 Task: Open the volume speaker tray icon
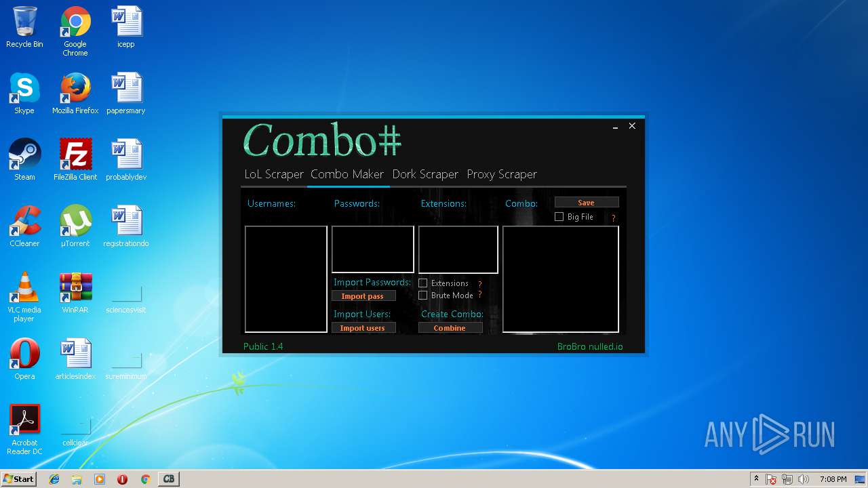804,479
